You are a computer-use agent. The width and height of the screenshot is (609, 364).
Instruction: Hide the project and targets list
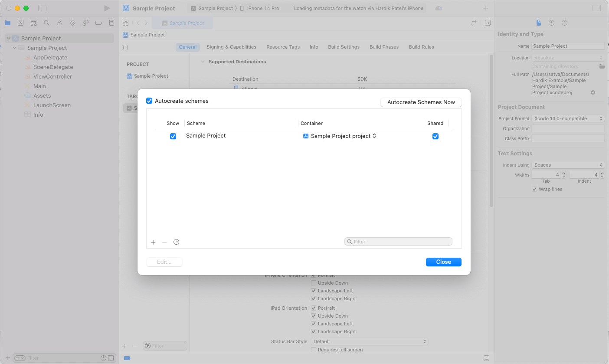125,47
